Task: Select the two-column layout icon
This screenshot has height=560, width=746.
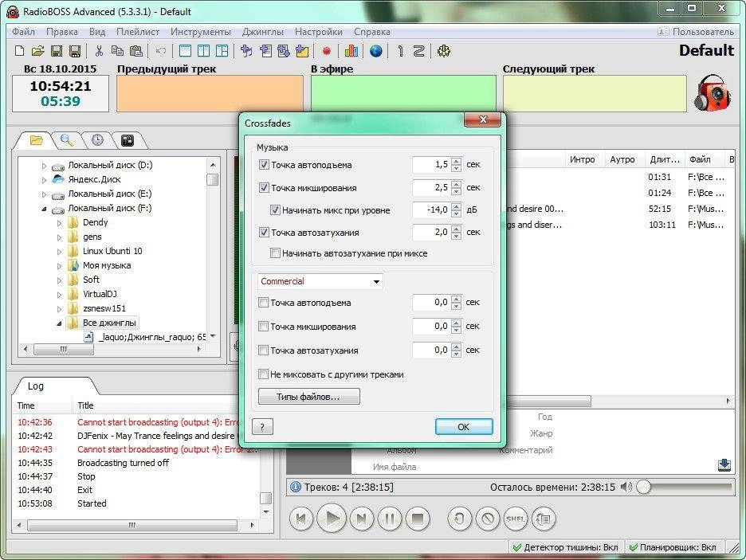Action: [203, 51]
